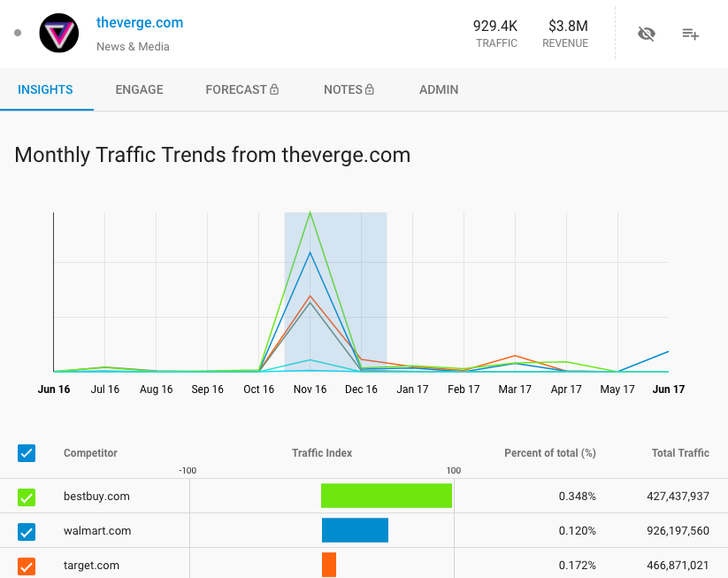Screen dimensions: 728x578
Task: Click total traffic 427,437,937
Action: (678, 497)
